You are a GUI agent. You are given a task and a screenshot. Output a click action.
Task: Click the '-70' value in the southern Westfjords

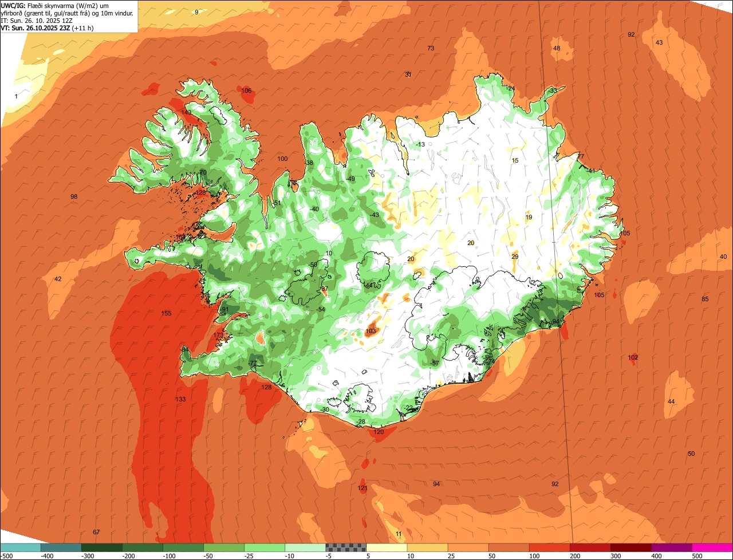tap(202, 172)
